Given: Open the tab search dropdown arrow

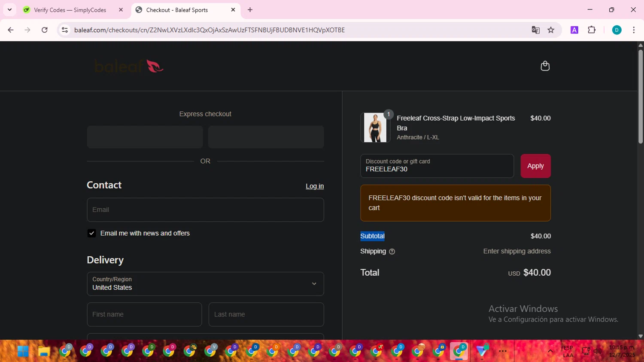Looking at the screenshot, I should click(x=9, y=10).
